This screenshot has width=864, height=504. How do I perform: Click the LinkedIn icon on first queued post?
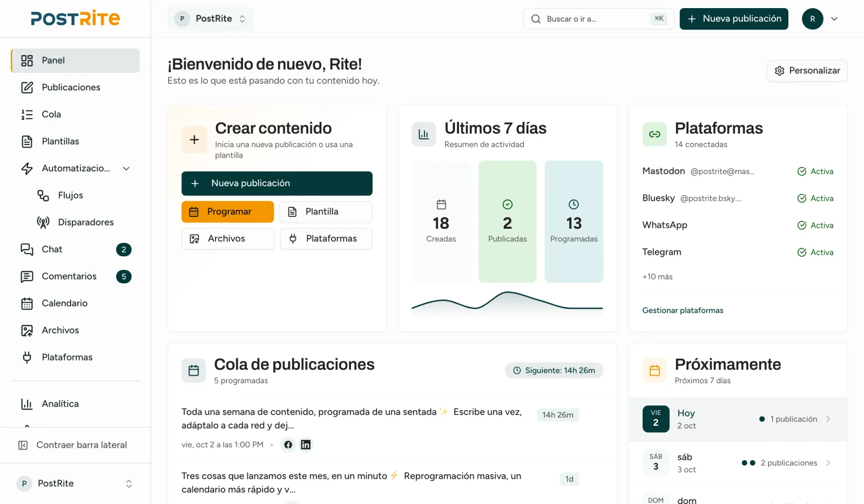click(306, 445)
